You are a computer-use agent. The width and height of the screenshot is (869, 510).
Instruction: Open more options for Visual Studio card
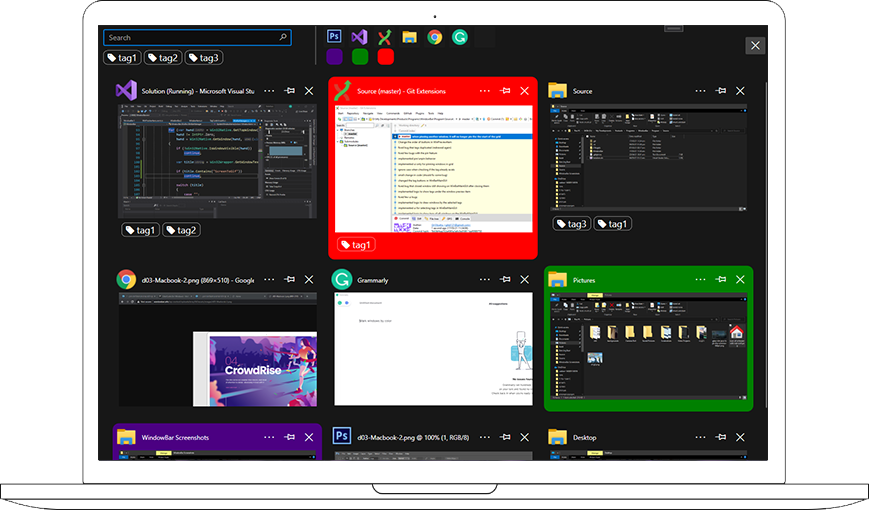coord(269,91)
